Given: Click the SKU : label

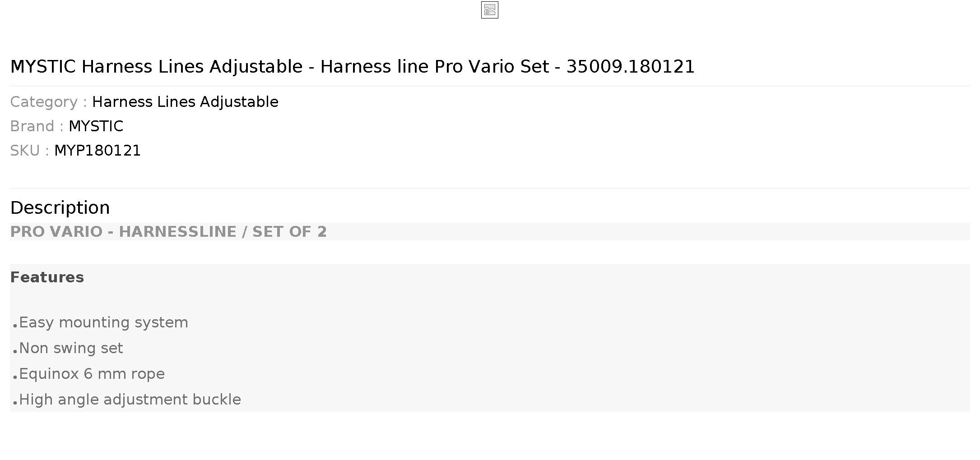Looking at the screenshot, I should point(30,151).
